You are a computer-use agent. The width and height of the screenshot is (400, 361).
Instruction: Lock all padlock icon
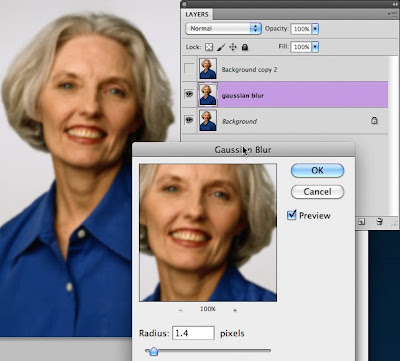point(245,47)
